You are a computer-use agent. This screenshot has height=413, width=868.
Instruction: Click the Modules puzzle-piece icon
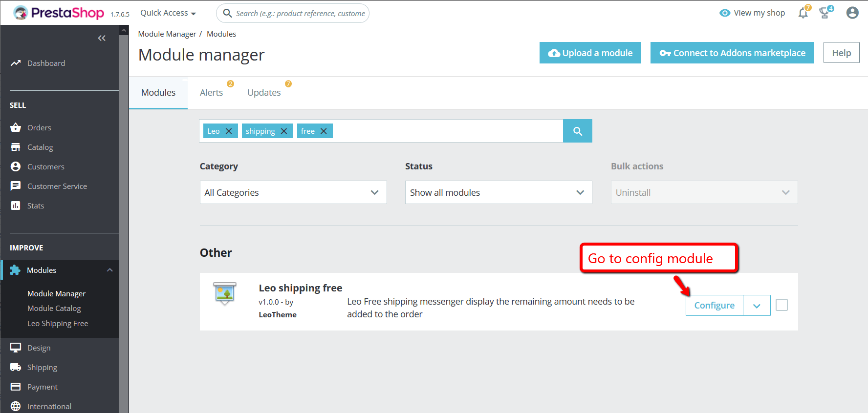click(x=15, y=270)
